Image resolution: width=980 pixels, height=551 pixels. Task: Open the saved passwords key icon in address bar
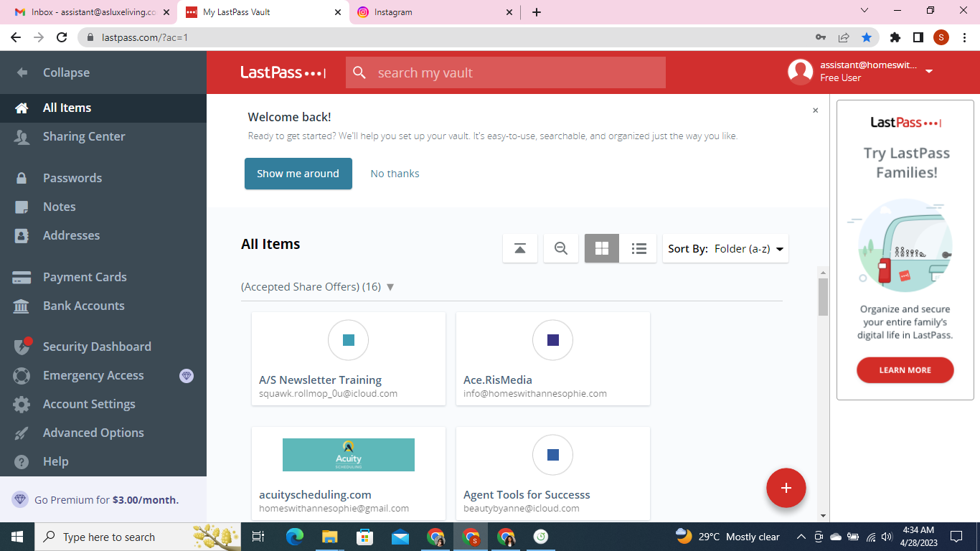[x=821, y=37]
